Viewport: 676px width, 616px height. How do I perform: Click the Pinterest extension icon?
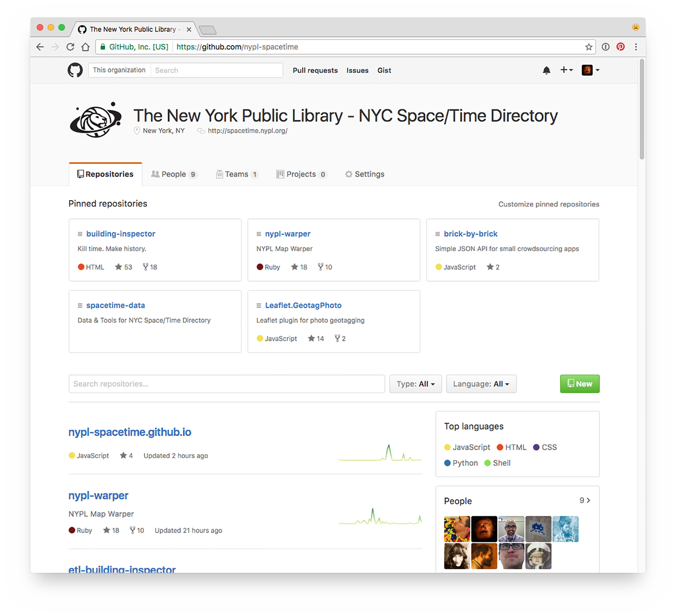[620, 47]
